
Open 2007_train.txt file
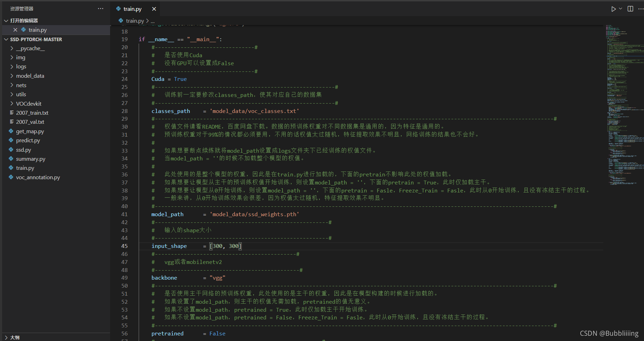tap(32, 113)
